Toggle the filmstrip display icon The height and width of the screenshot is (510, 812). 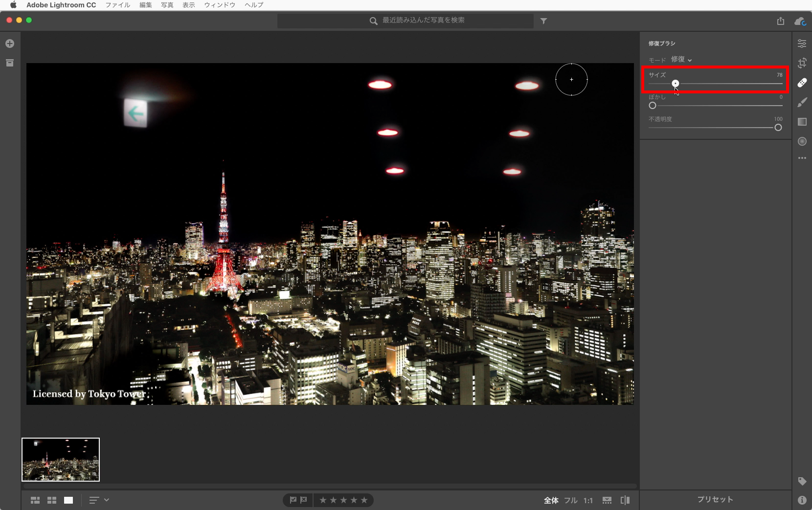coord(607,500)
